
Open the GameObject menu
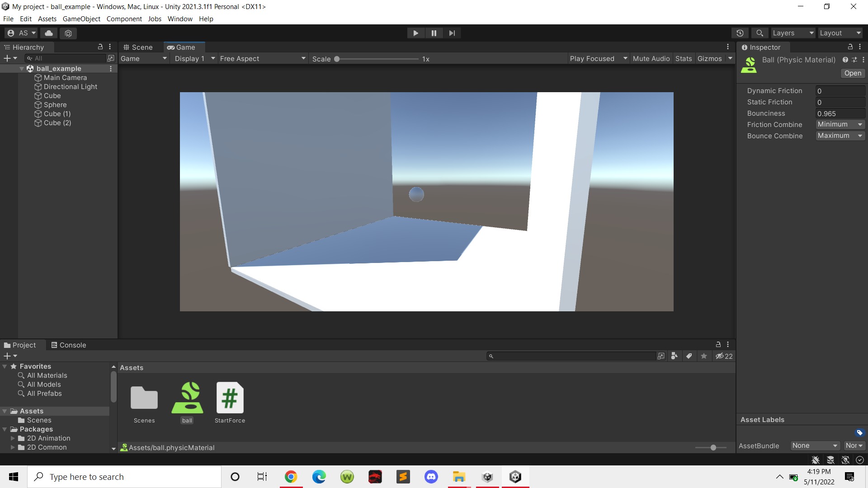point(81,19)
